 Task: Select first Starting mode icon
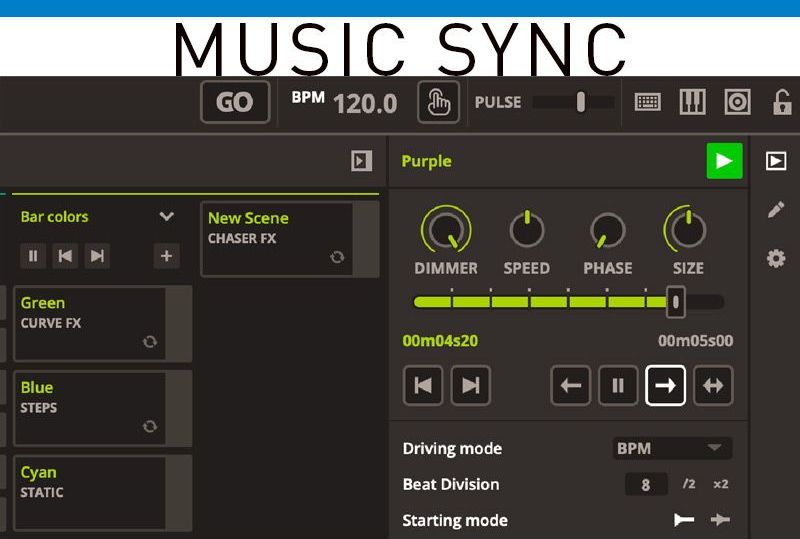coord(684,520)
